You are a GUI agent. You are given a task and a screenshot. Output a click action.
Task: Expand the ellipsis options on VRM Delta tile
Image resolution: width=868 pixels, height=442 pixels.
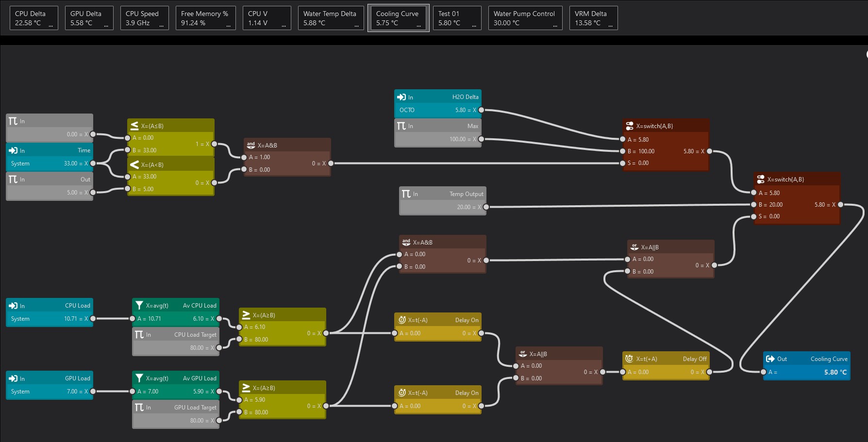pos(610,25)
